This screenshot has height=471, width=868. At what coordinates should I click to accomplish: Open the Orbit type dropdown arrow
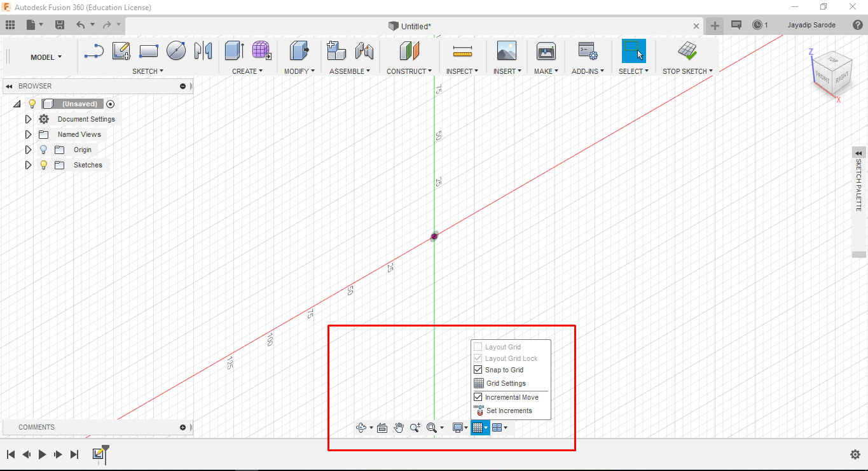click(x=371, y=428)
